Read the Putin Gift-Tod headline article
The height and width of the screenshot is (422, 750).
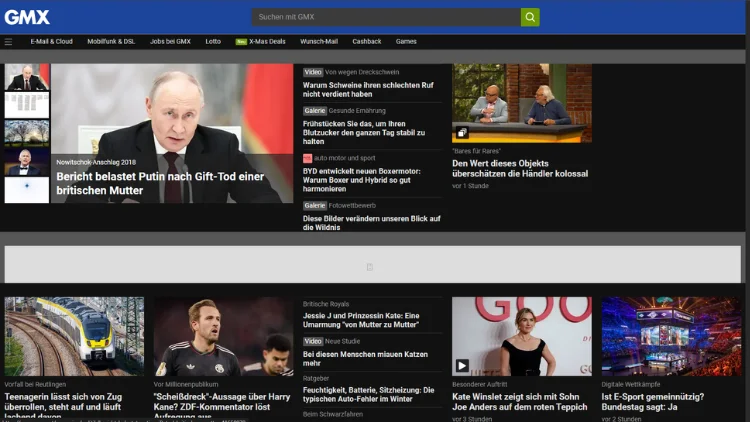coord(160,183)
